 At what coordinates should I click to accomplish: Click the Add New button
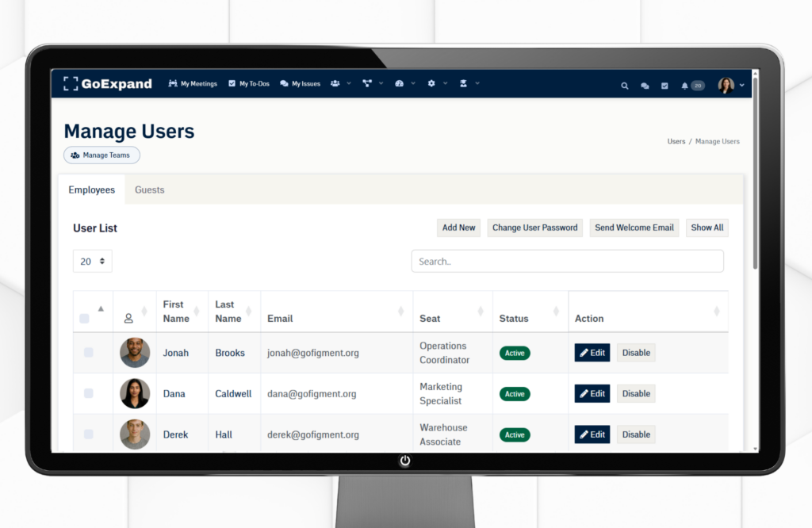(458, 228)
